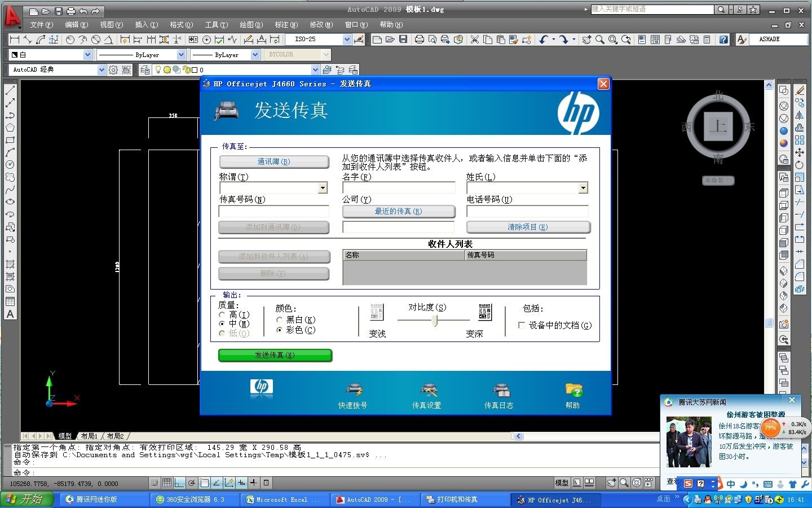This screenshot has width=812, height=508.
Task: Select the Line tool in AutoCAD draw toolbar
Action: (10, 90)
